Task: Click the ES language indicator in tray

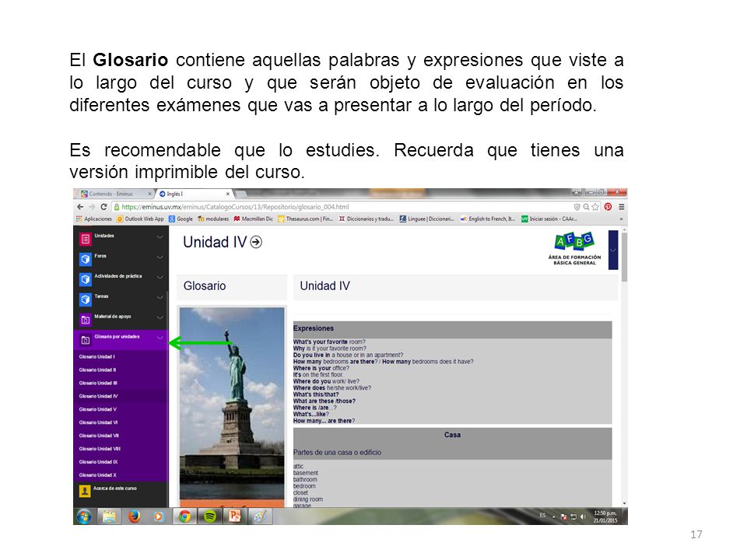Action: (x=542, y=516)
